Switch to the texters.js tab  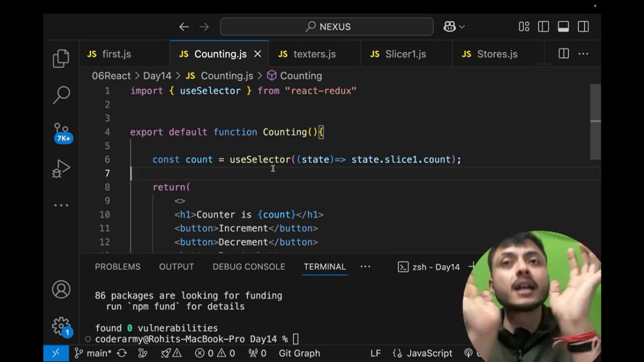pos(314,54)
